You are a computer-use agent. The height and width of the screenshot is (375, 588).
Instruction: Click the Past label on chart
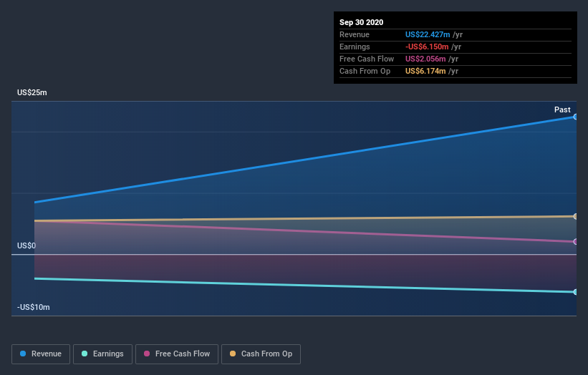coord(562,109)
